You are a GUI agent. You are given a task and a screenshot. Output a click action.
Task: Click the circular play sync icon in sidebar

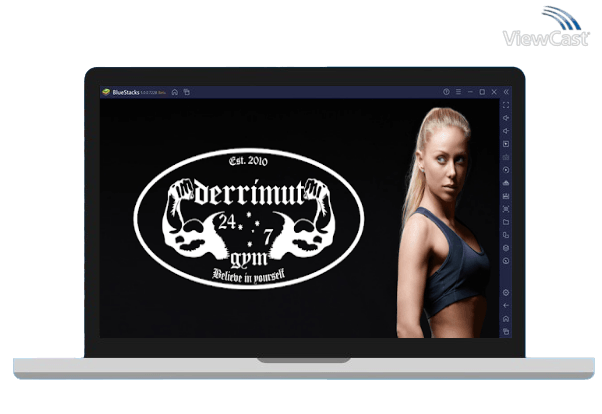[x=506, y=170]
